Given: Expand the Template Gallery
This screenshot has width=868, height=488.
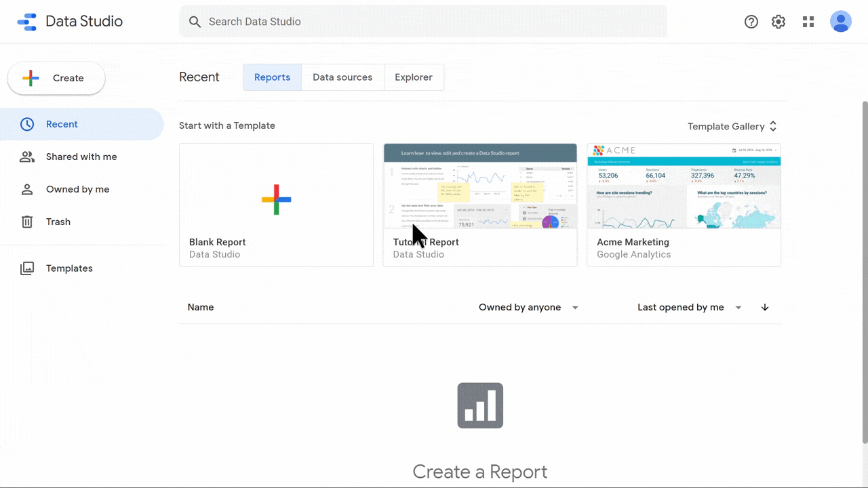Looking at the screenshot, I should [x=732, y=127].
